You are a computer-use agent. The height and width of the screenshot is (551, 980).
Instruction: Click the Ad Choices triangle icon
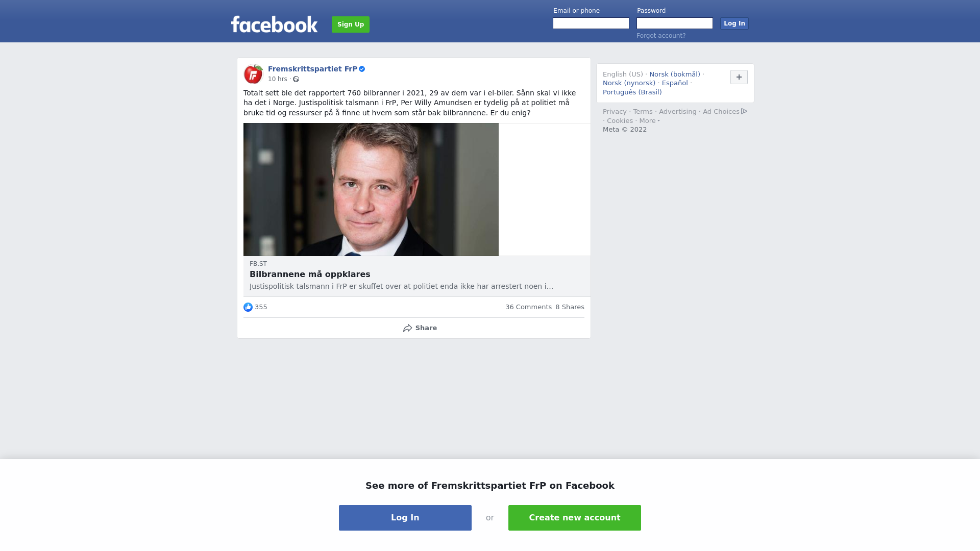point(744,111)
